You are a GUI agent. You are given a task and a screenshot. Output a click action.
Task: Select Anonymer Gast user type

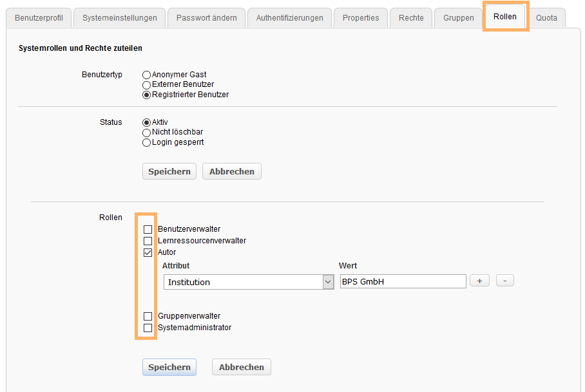click(x=146, y=75)
